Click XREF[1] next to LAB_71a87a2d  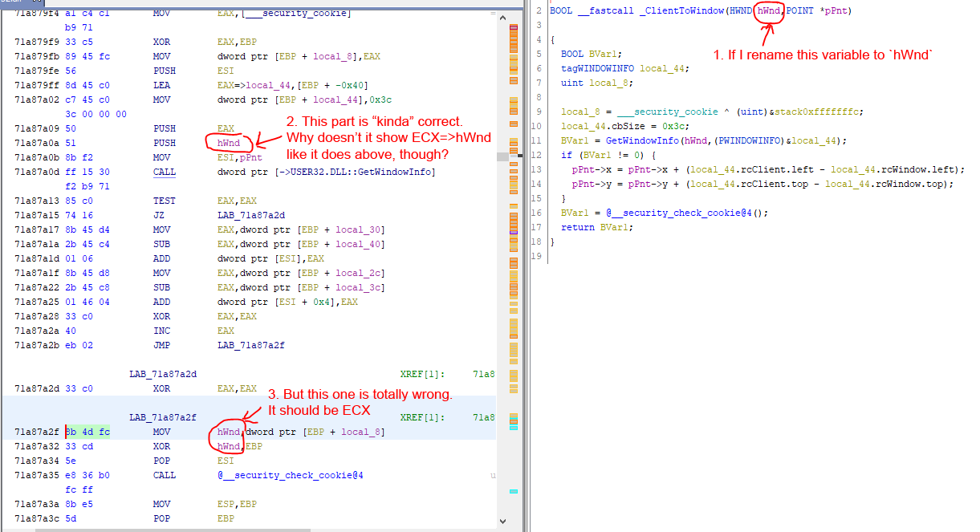pyautogui.click(x=421, y=374)
